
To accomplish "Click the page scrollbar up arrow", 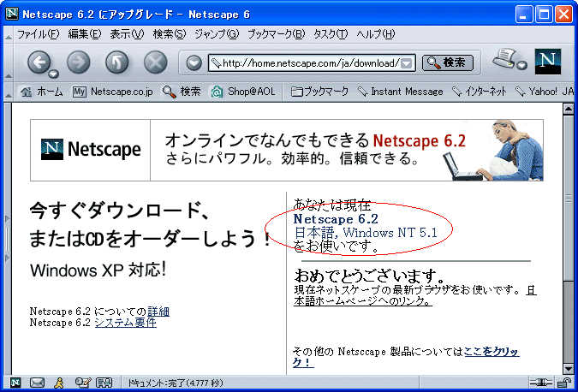I will tap(568, 110).
